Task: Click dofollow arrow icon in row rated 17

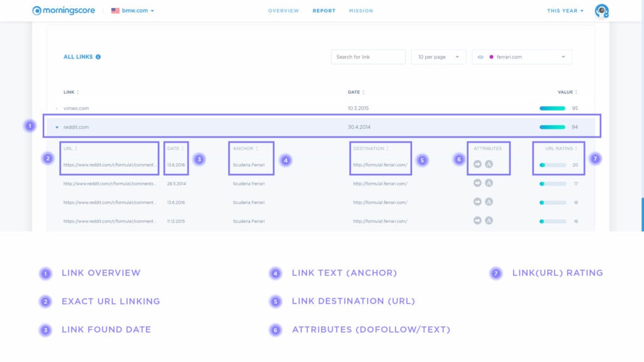Action: click(477, 183)
